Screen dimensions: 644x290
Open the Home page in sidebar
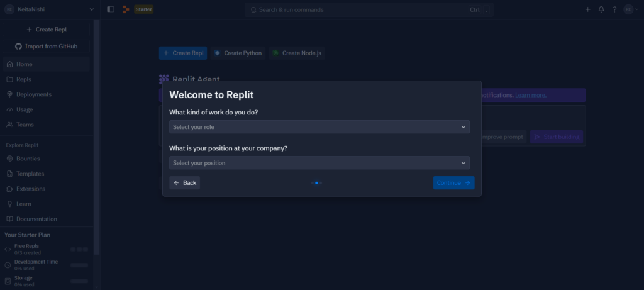46,65
